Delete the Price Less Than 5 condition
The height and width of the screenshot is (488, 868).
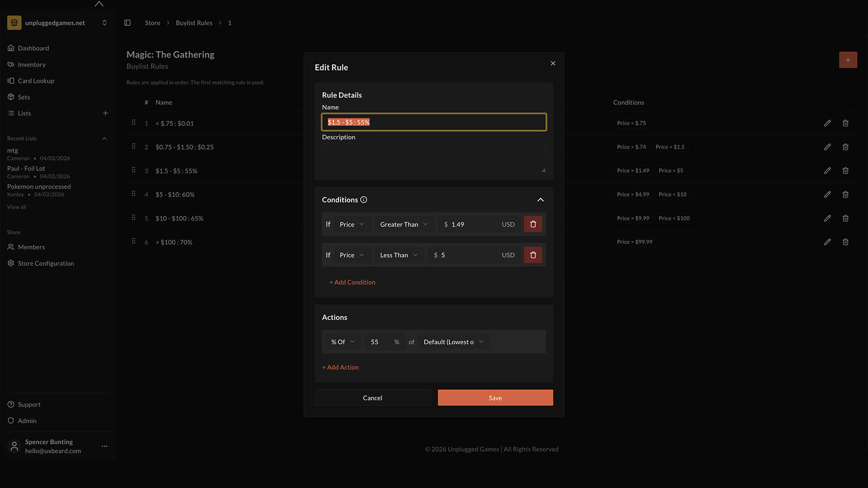tap(533, 255)
